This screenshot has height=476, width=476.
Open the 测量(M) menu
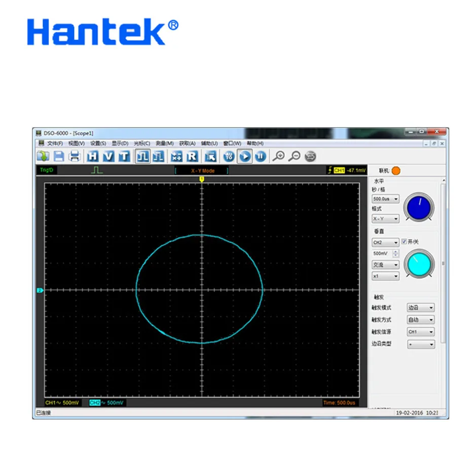point(165,143)
